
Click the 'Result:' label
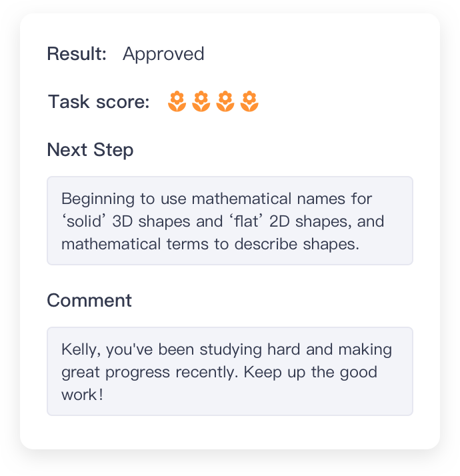(77, 54)
